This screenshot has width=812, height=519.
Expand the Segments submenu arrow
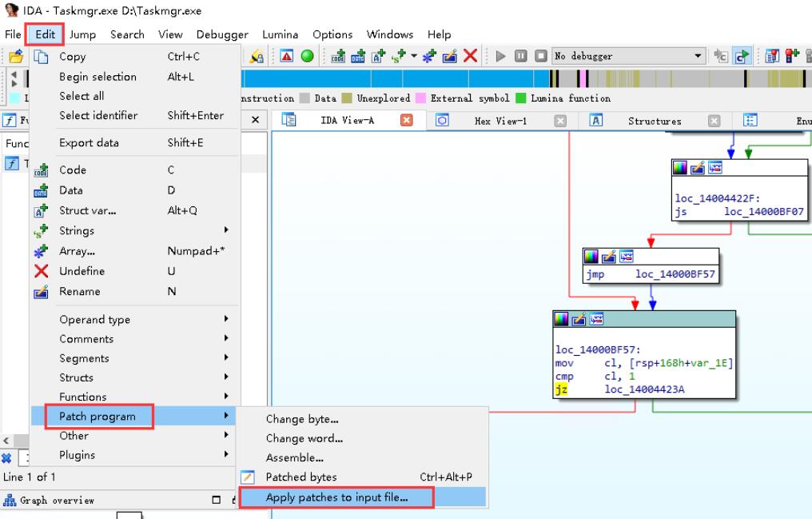226,357
